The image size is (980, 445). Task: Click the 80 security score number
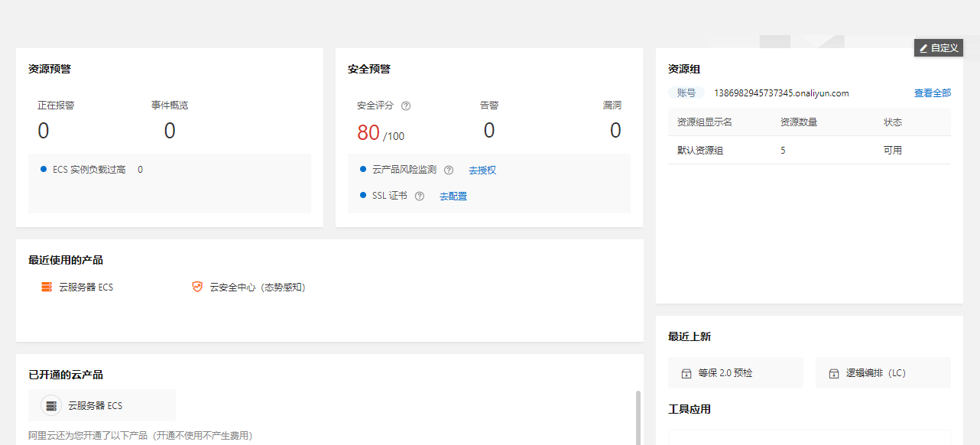pos(368,132)
